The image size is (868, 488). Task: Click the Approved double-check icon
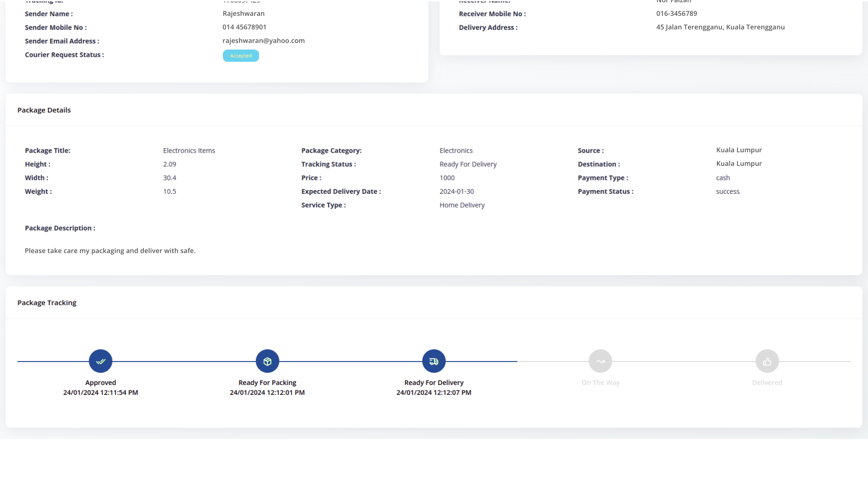click(100, 361)
